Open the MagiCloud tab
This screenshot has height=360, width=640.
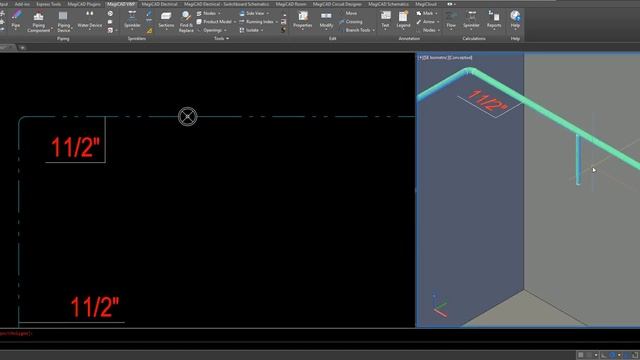point(426,4)
